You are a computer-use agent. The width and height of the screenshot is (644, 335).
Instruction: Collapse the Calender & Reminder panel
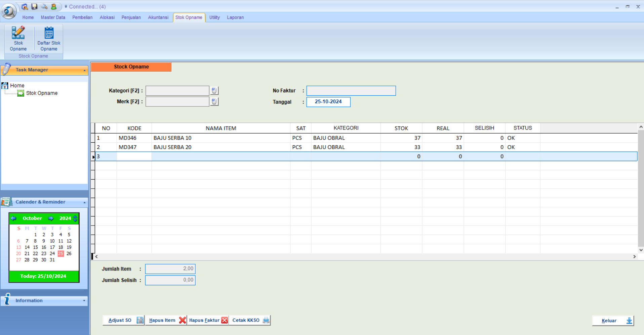[x=84, y=202]
